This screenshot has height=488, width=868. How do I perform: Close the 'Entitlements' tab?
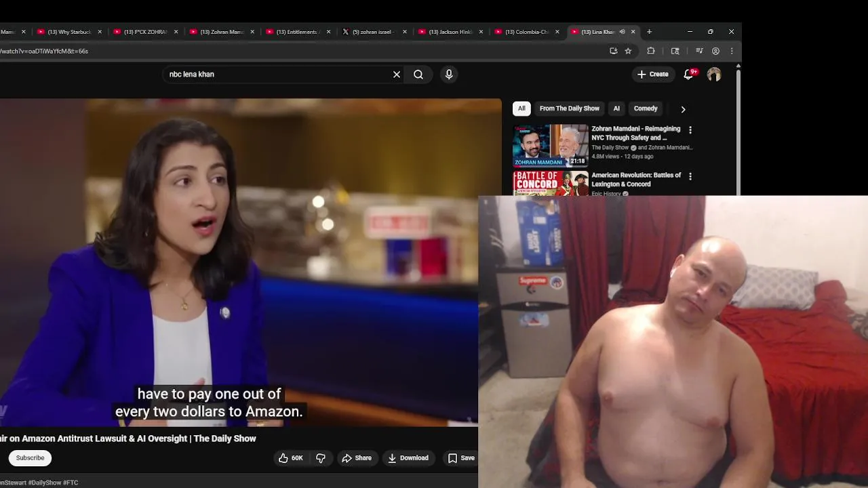tap(329, 32)
